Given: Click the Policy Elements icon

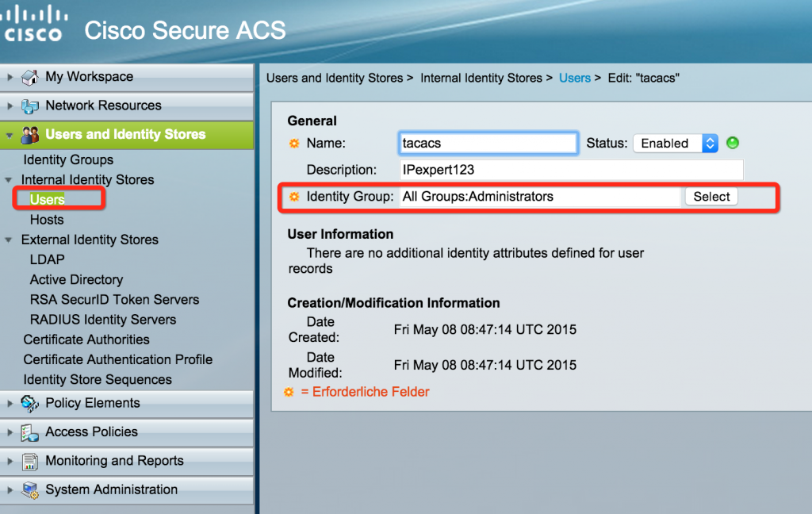Looking at the screenshot, I should click(x=30, y=403).
